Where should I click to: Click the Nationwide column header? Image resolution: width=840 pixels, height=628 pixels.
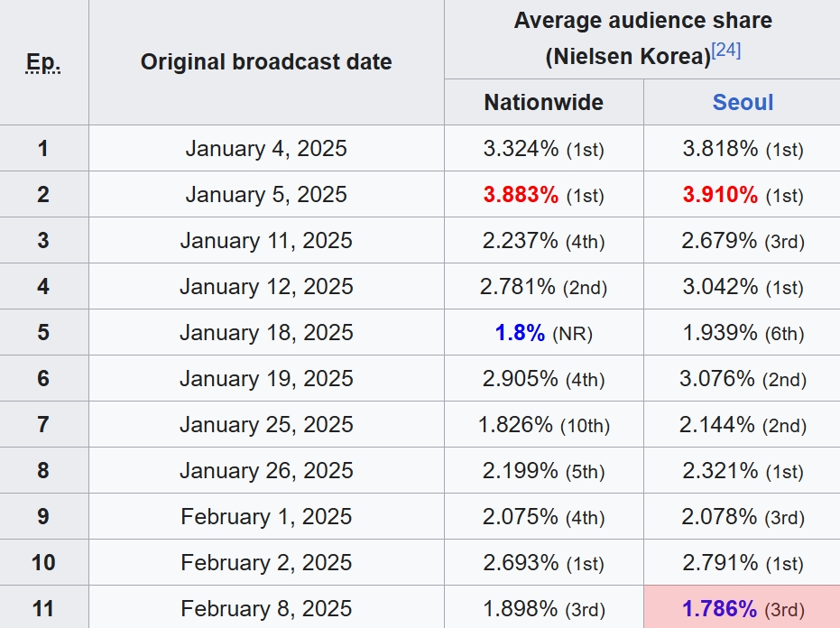tap(543, 102)
